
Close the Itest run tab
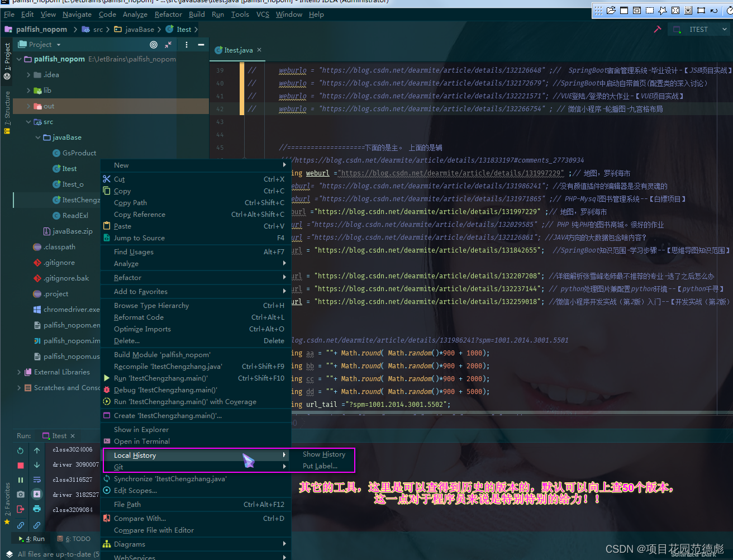pyautogui.click(x=73, y=436)
